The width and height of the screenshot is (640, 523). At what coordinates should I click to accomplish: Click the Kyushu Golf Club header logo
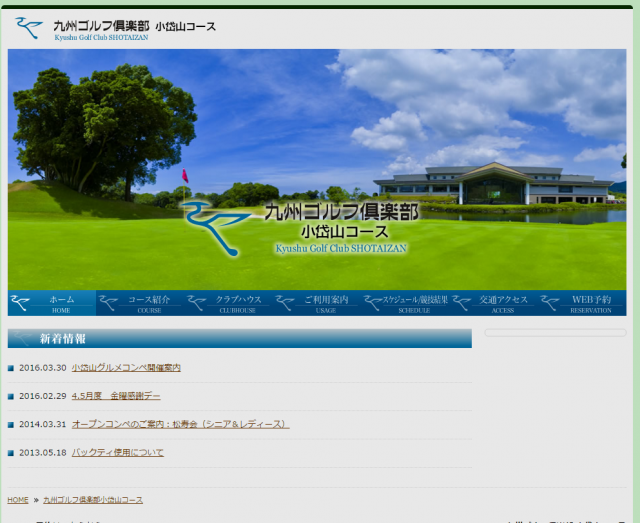[x=115, y=28]
